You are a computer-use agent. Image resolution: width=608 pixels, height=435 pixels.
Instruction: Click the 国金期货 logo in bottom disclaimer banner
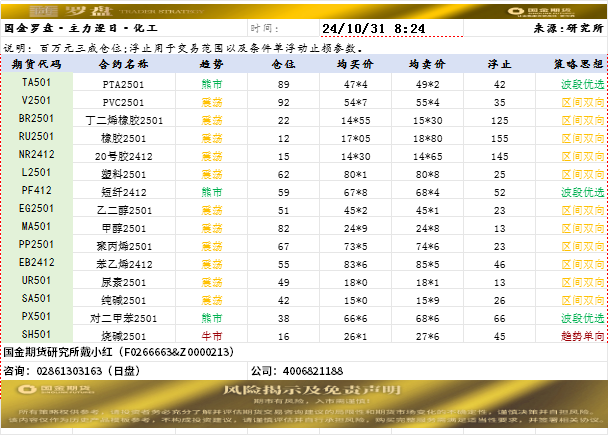pyautogui.click(x=54, y=389)
